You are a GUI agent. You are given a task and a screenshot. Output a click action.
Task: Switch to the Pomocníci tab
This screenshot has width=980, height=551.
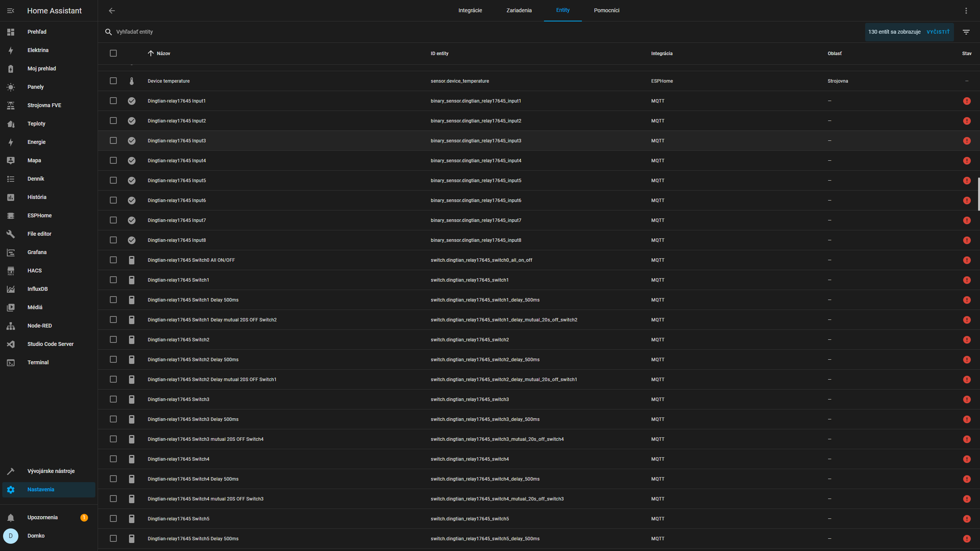606,11
